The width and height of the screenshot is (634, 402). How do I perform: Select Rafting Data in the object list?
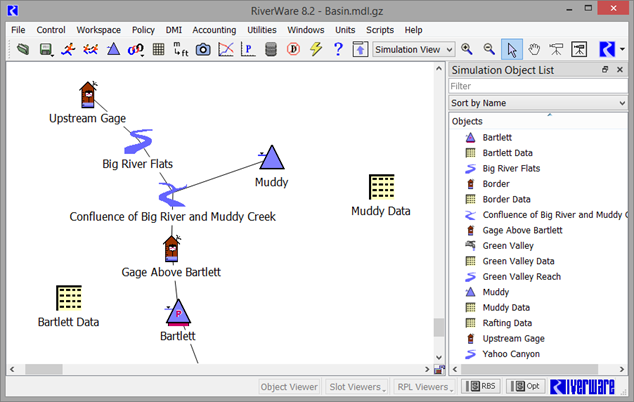click(x=507, y=323)
